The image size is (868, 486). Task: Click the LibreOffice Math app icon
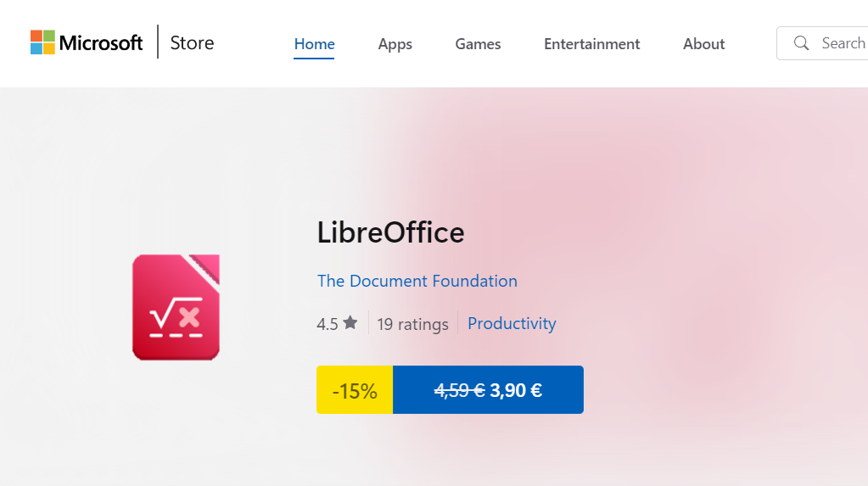176,307
